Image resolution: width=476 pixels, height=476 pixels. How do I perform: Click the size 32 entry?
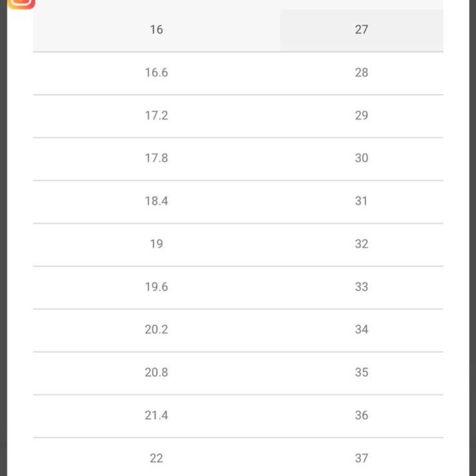coord(361,244)
